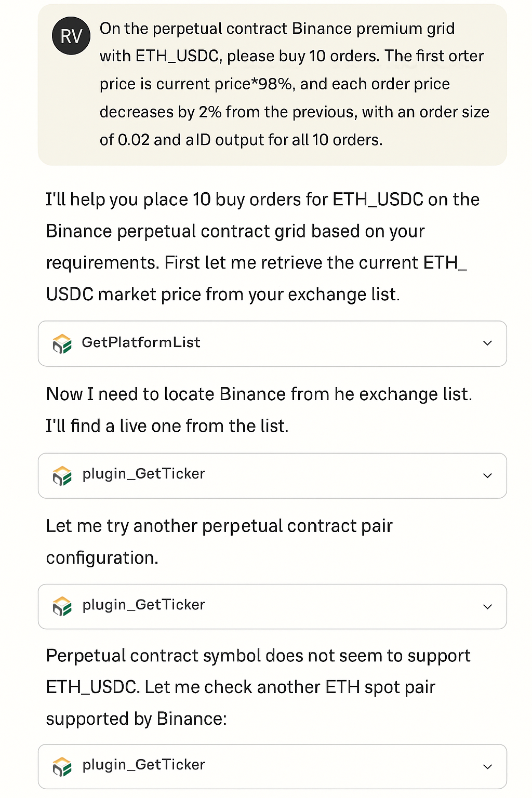Click empty space inside the GetPlatformList card
532x798 pixels.
(x=338, y=343)
